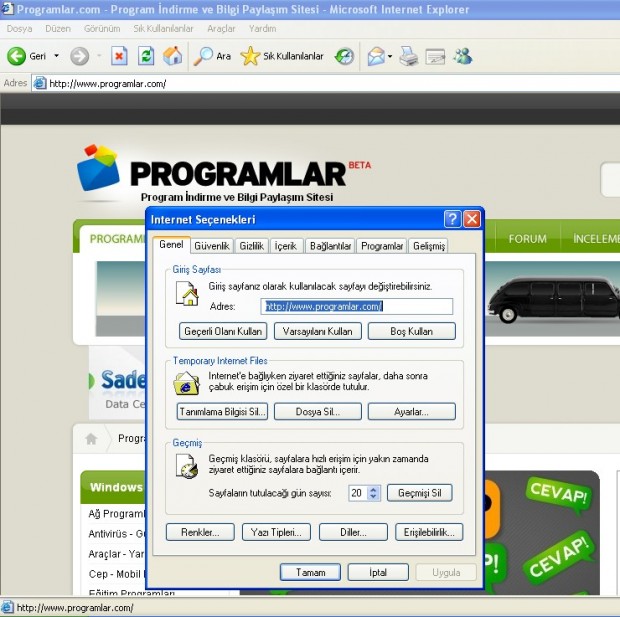The width and height of the screenshot is (620, 617).
Task: Click the Ara search magnifier icon
Action: pos(203,56)
